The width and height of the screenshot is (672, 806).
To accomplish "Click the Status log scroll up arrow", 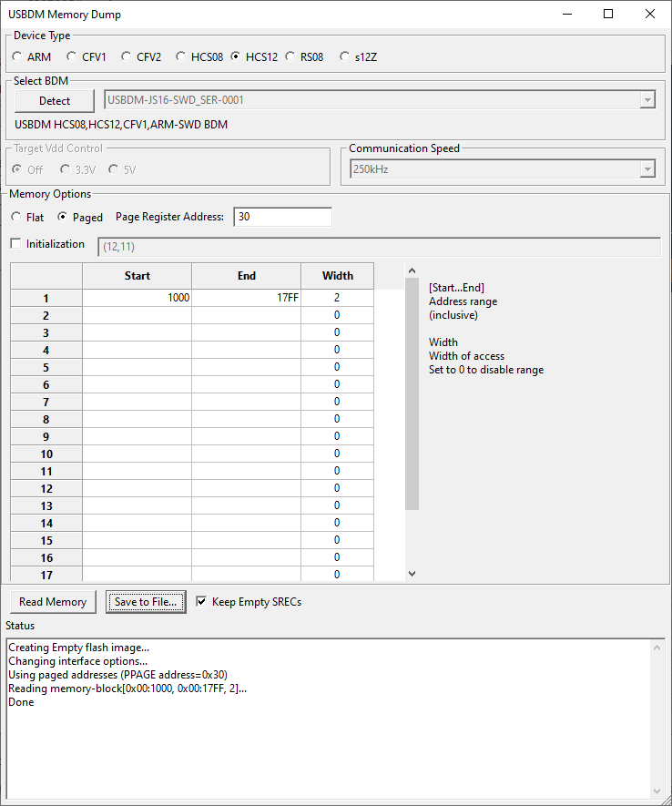I will coord(657,648).
